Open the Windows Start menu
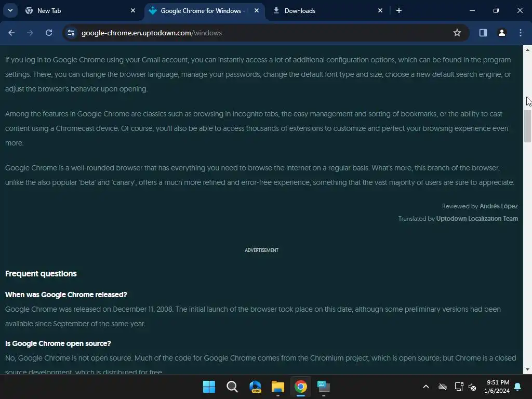The width and height of the screenshot is (532, 399). (x=209, y=387)
